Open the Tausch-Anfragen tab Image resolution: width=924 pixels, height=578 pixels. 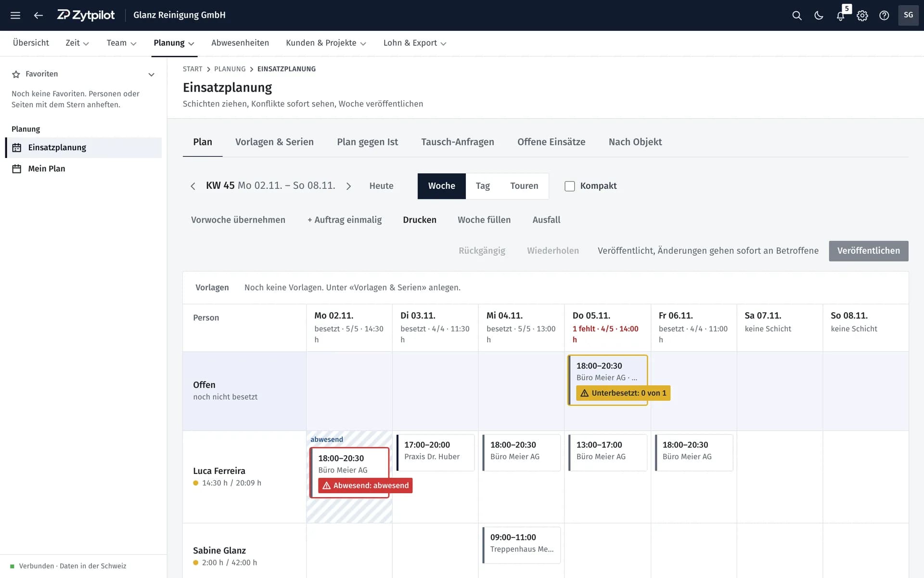coord(457,142)
